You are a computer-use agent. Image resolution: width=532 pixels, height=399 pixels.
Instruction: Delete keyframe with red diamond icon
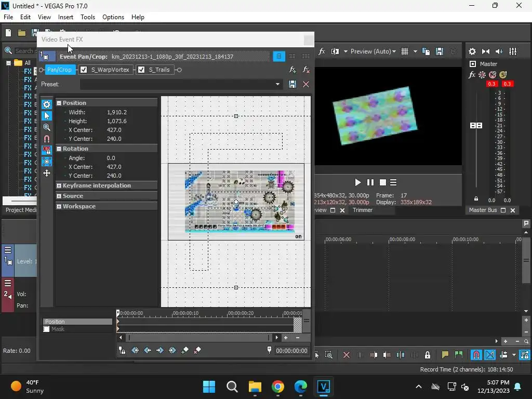click(x=197, y=350)
